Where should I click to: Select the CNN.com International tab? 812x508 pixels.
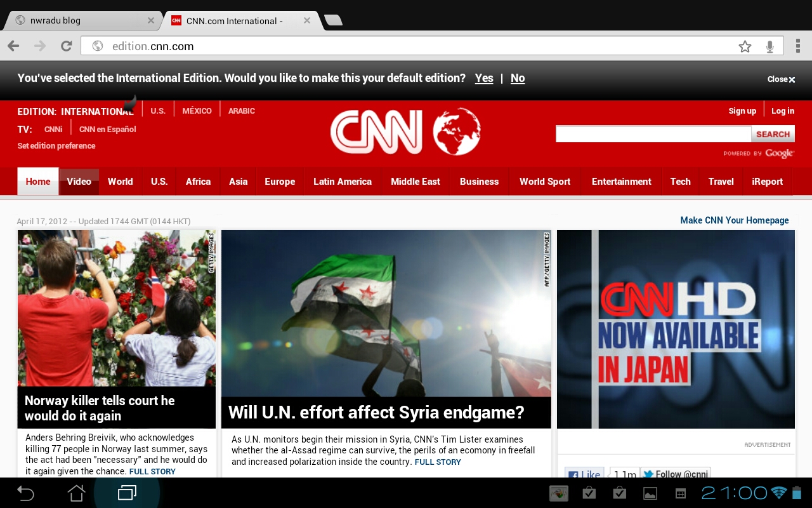coord(241,20)
